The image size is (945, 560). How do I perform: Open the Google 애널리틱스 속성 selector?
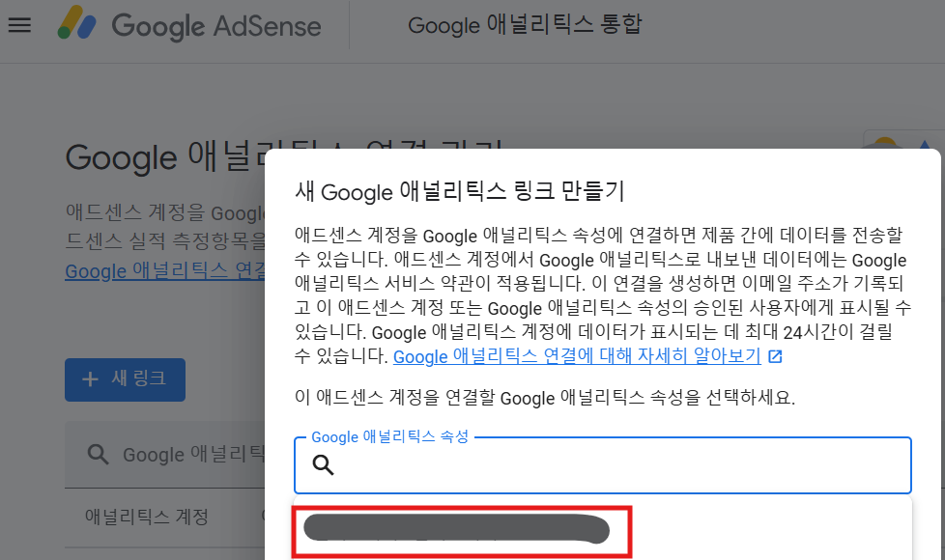click(601, 465)
